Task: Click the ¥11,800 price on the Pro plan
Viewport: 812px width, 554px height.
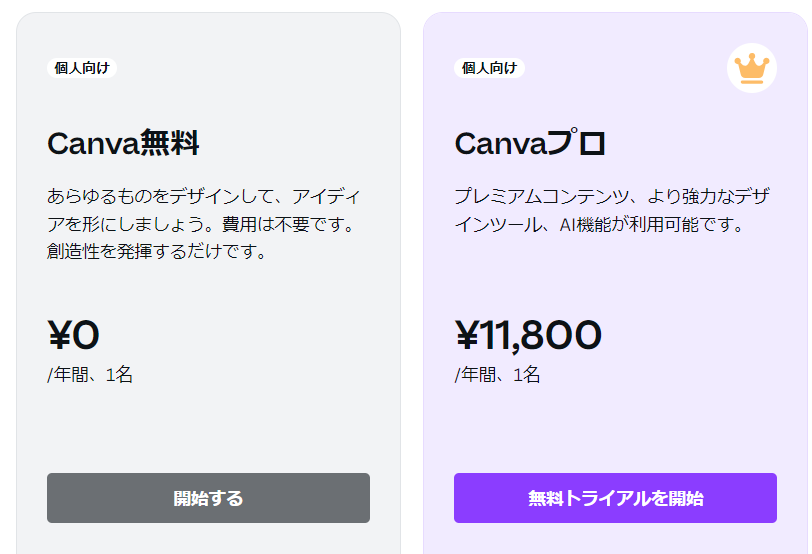Action: (528, 336)
